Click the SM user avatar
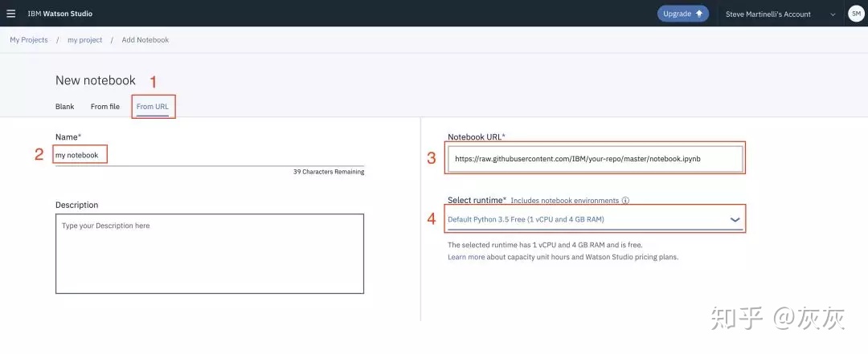Image resolution: width=868 pixels, height=354 pixels. (x=856, y=14)
